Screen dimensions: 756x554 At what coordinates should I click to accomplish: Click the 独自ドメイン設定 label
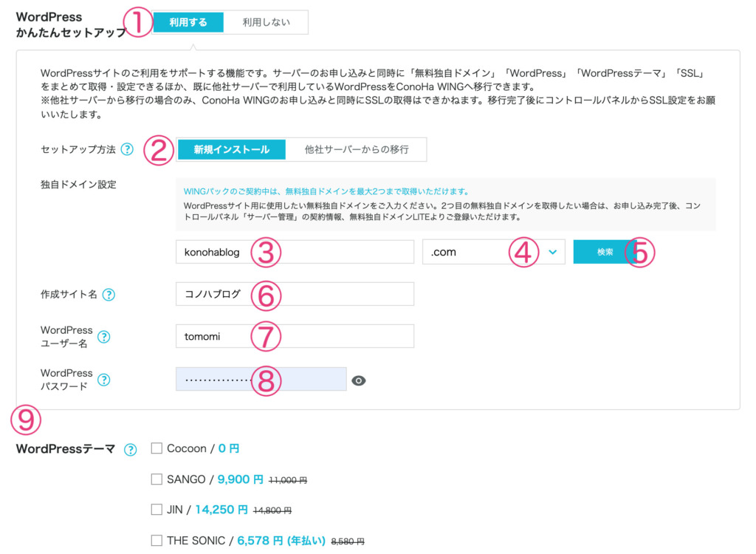[78, 185]
